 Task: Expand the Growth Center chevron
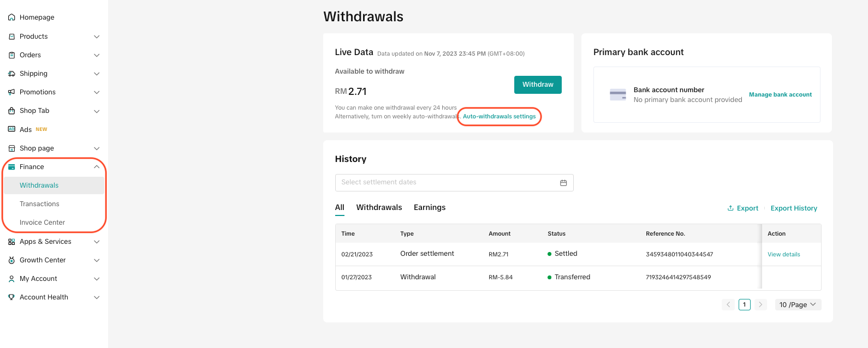click(97, 260)
